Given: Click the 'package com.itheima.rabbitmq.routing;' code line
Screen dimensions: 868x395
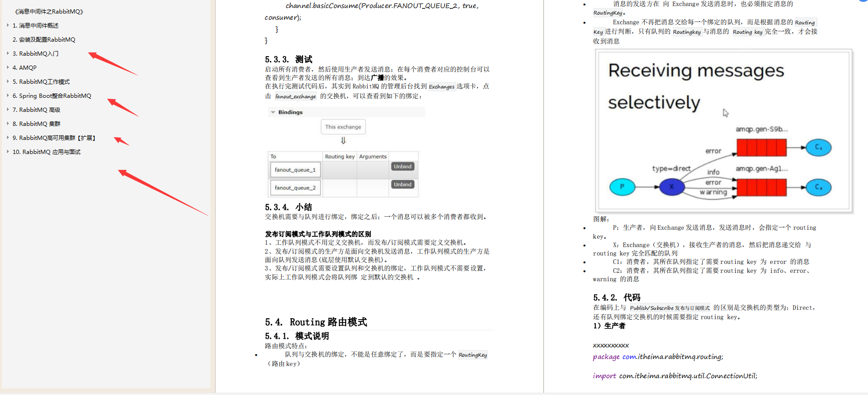Looking at the screenshot, I should 658,357.
